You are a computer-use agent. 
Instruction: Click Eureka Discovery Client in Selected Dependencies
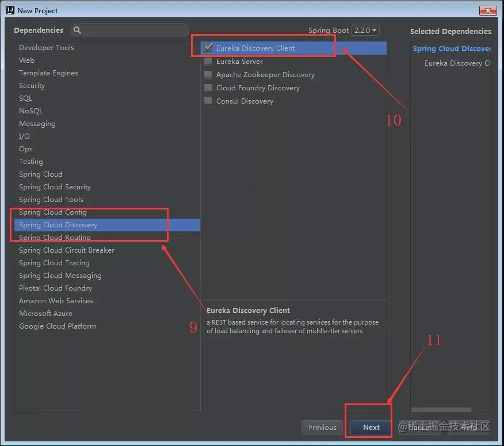pyautogui.click(x=457, y=63)
